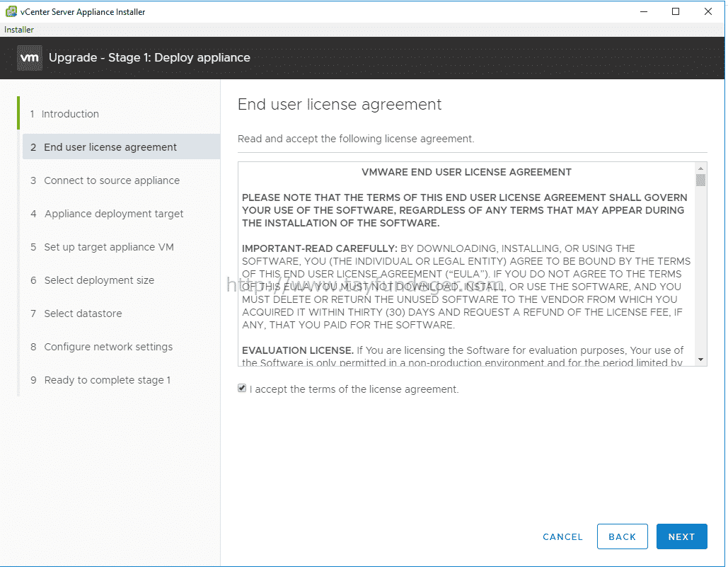Select step 8 Configure network settings
Image resolution: width=728 pixels, height=569 pixels.
[x=102, y=347]
